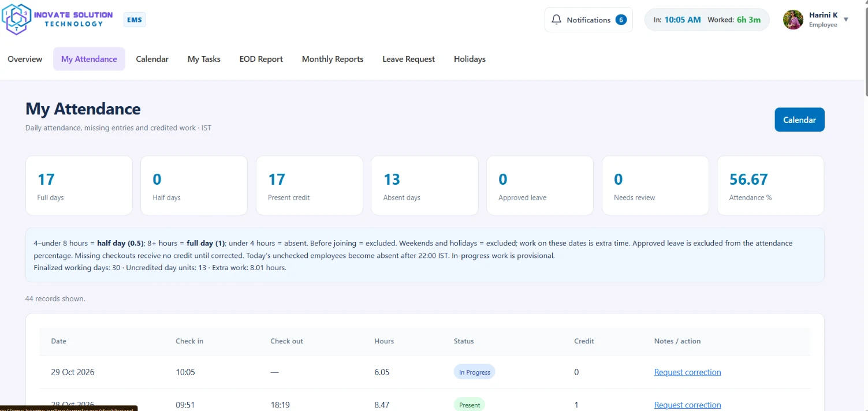Viewport: 868px width, 411px height.
Task: Click the date cell 29 Oct 2026
Action: (73, 372)
